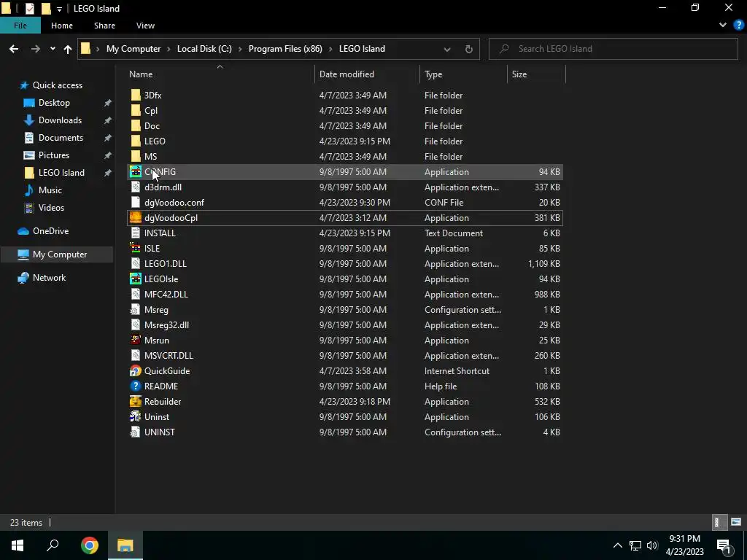Click the Msrun application icon
747x560 pixels.
click(136, 340)
